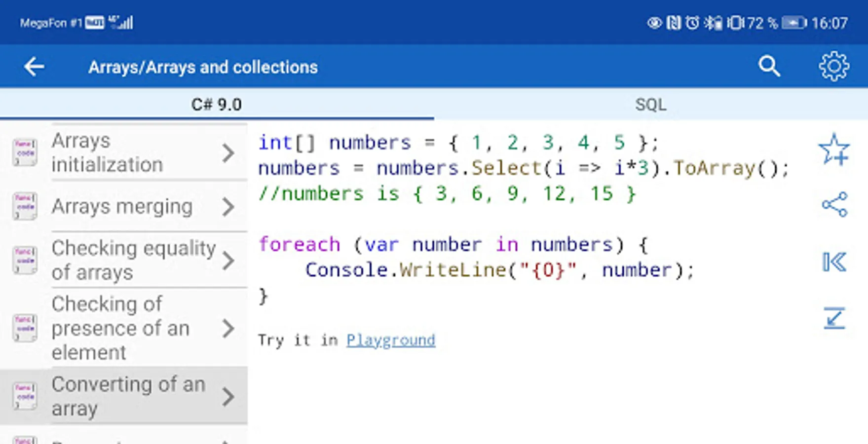Screen dimensions: 868x444
Task: Expand Converting of an array chevron
Action: coord(228,397)
